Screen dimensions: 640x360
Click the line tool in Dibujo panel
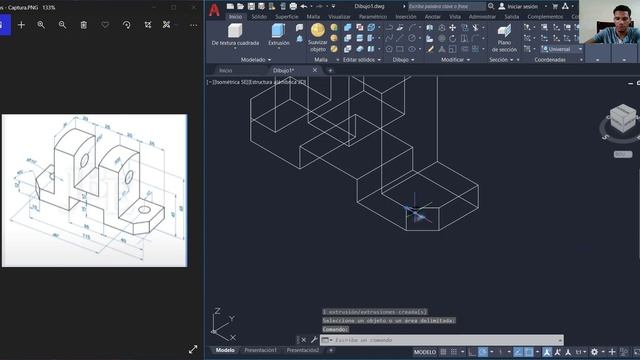pyautogui.click(x=400, y=38)
